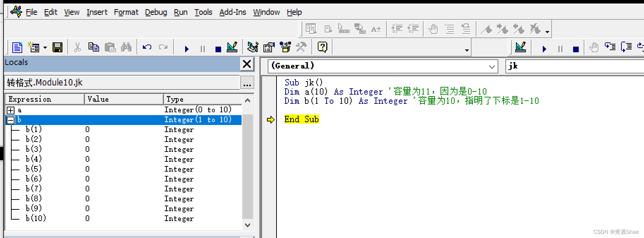Close the Locals window

tap(247, 64)
